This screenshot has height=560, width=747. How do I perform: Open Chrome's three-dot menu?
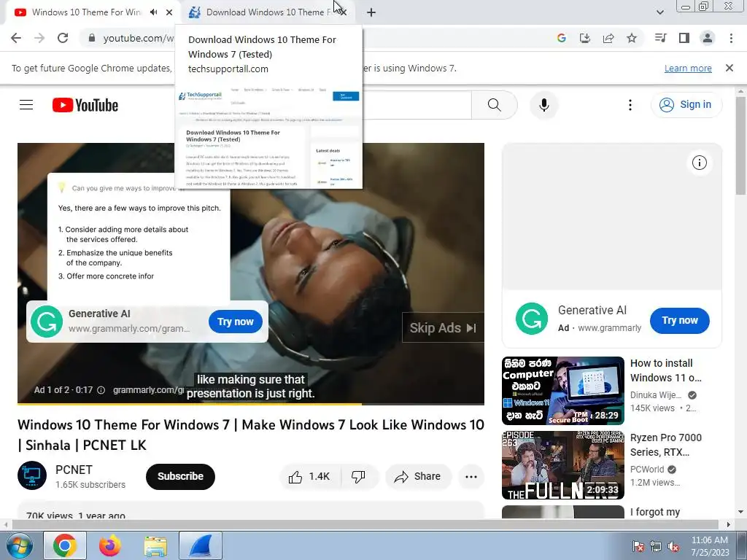[x=731, y=38]
